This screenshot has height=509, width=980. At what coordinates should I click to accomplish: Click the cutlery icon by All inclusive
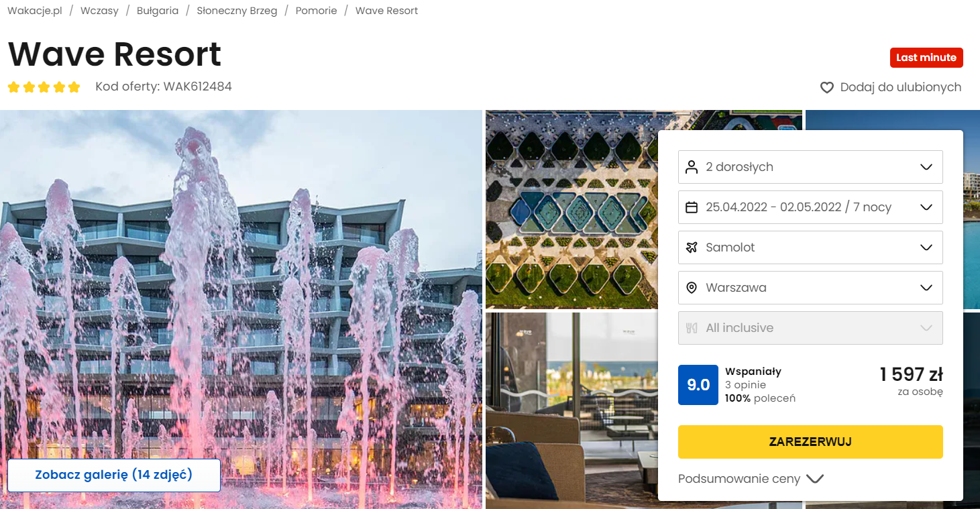pos(692,328)
